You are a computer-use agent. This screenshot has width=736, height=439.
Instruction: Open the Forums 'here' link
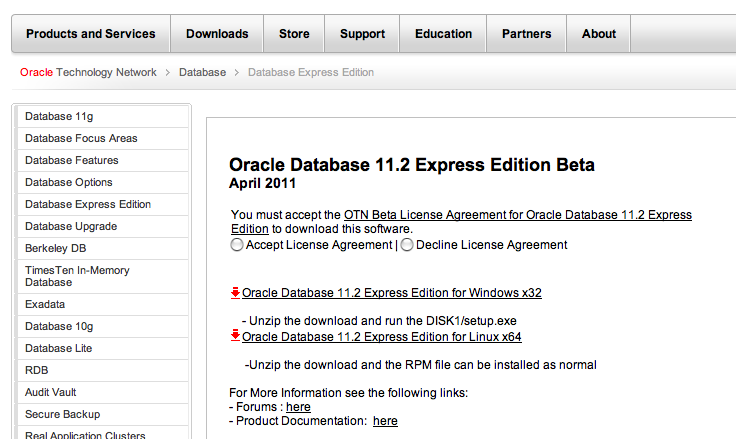pos(299,407)
